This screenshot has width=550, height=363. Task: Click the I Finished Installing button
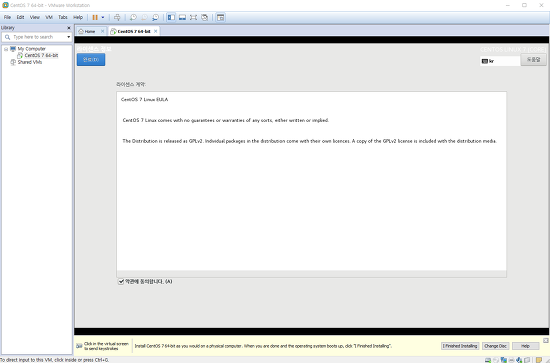[x=460, y=346]
